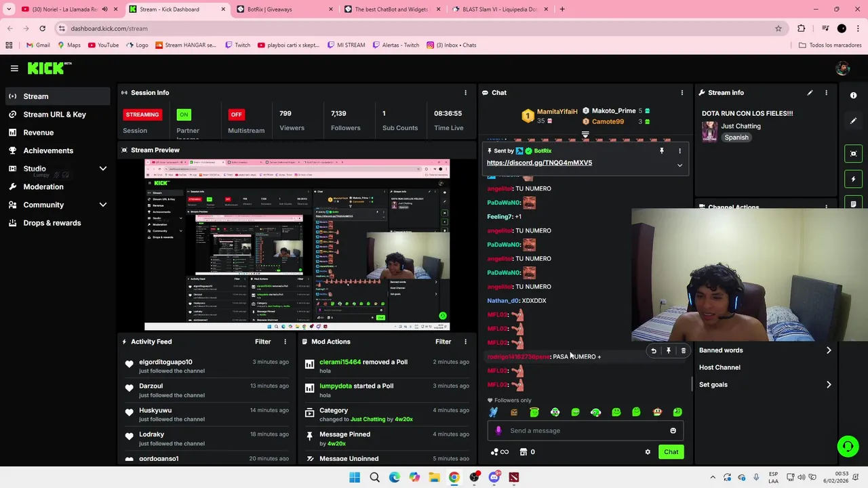This screenshot has height=488, width=868.
Task: Click Just Chatting category link in Mod Actions
Action: pos(368,420)
